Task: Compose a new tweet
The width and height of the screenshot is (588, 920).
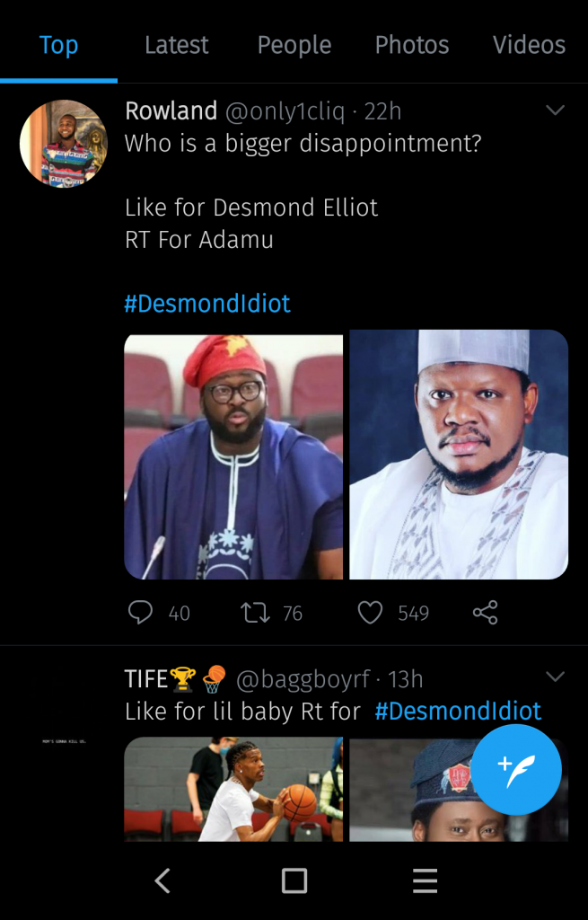Action: 516,770
